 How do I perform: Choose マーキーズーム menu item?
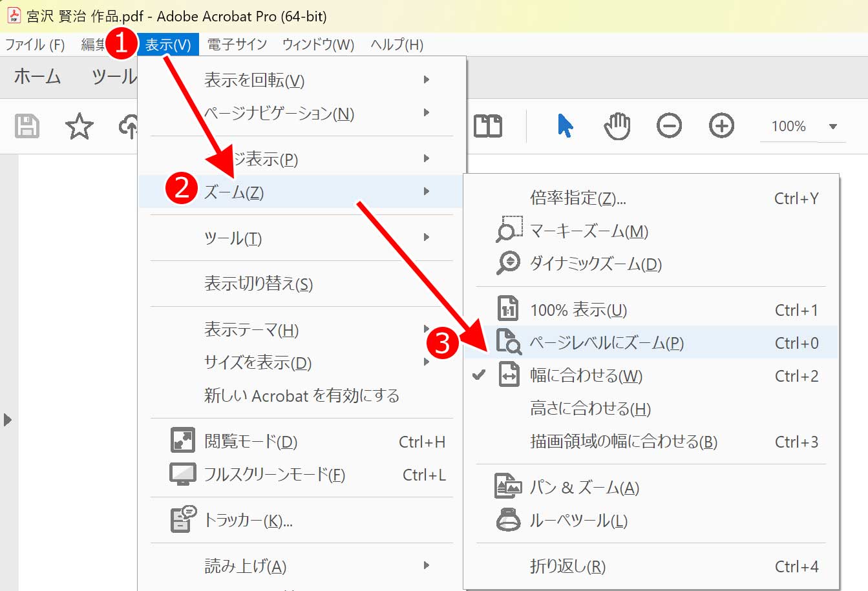[651, 231]
